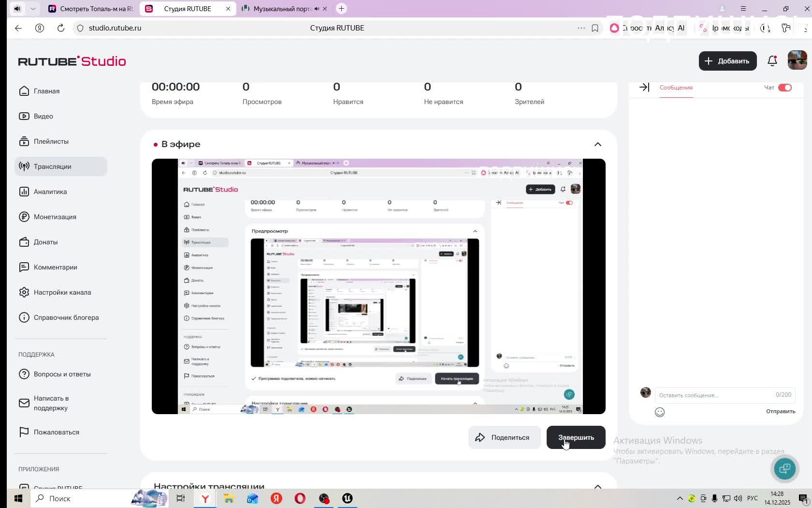The height and width of the screenshot is (508, 812).
Task: Click Поделиться to share the stream
Action: click(504, 437)
